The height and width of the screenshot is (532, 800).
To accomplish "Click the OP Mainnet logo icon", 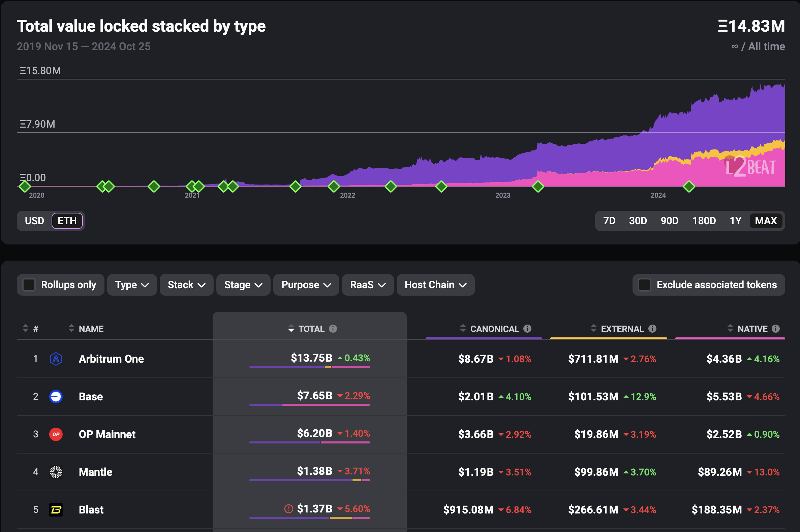I will tap(56, 434).
